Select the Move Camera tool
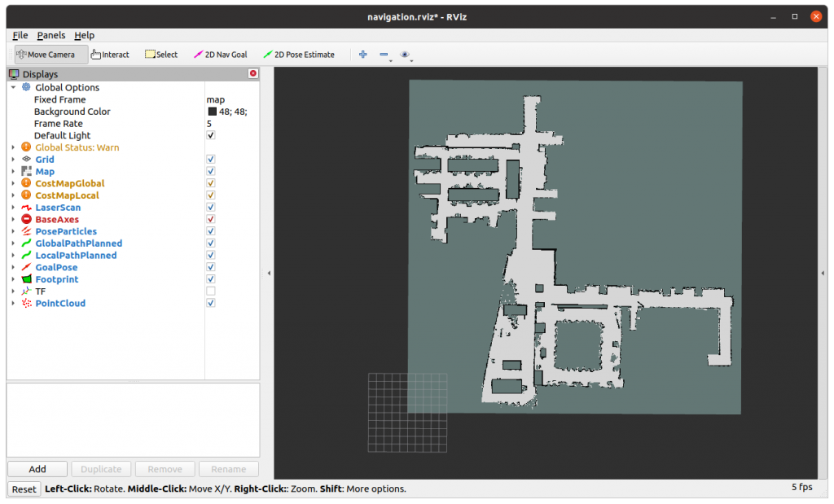Screen dimensions: 834x504 (50, 55)
